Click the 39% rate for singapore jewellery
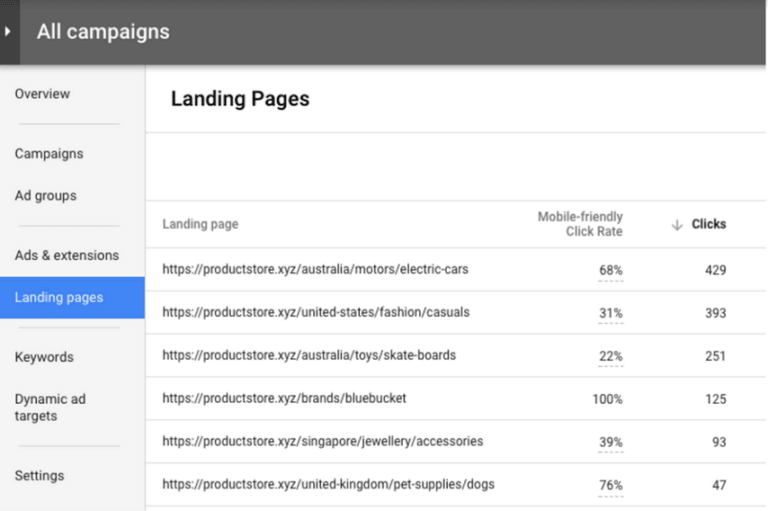The height and width of the screenshot is (511, 768). pos(611,442)
